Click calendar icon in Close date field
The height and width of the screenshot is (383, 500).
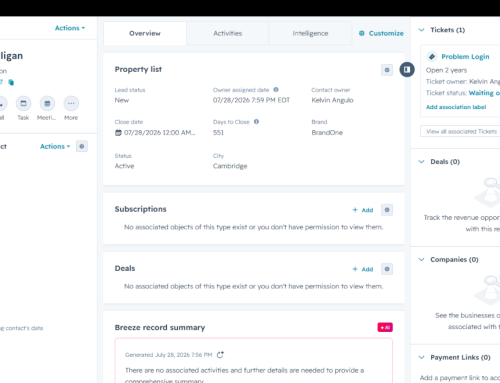118,133
